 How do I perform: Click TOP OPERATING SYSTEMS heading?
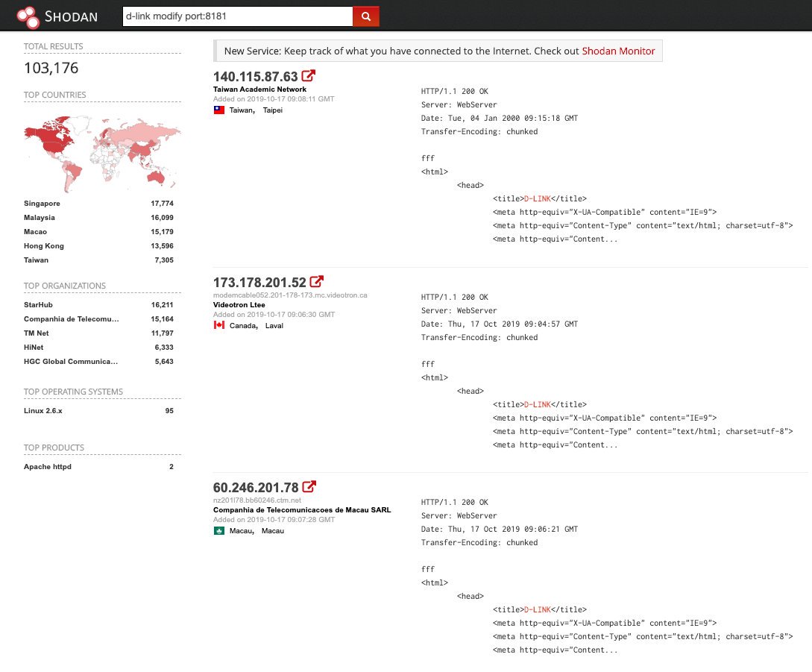(74, 392)
